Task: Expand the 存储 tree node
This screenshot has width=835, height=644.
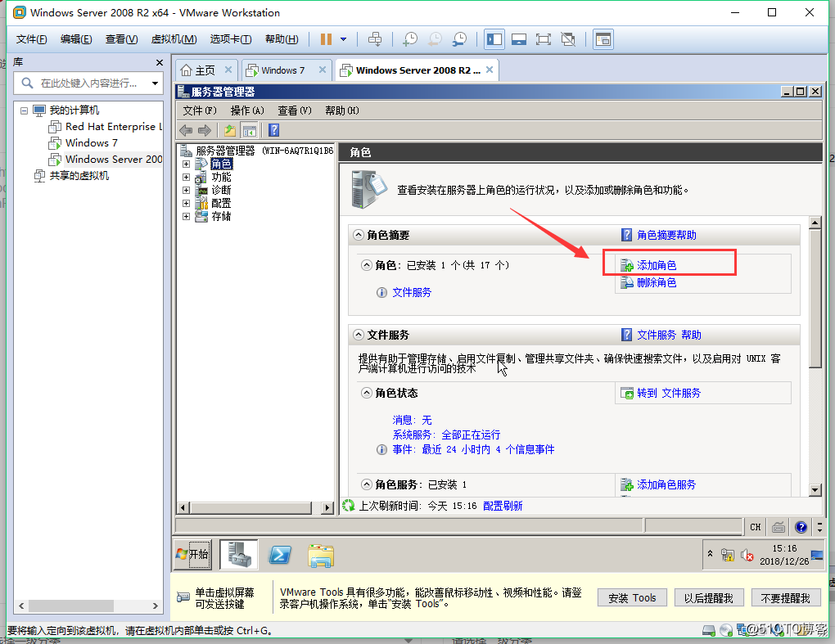Action: [186, 217]
